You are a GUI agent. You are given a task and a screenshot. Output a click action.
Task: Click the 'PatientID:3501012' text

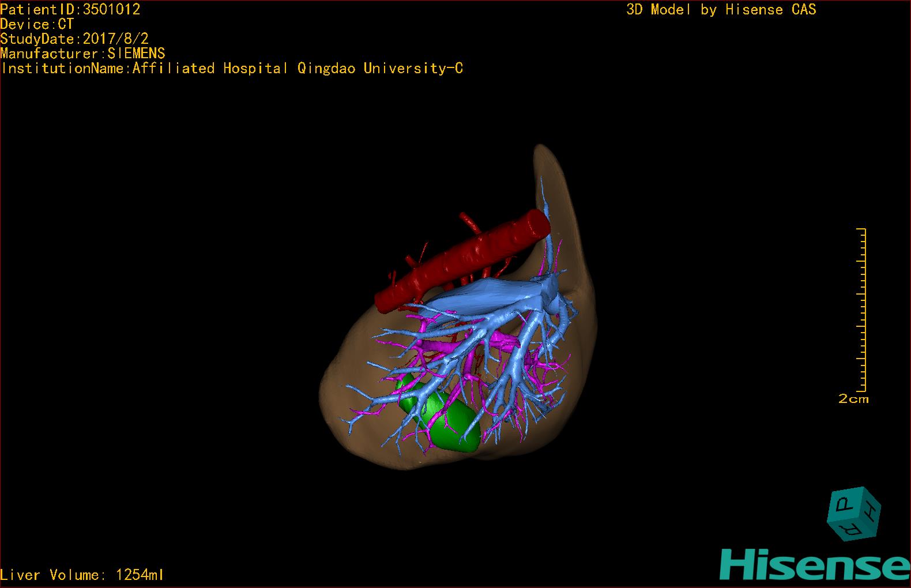coord(70,9)
